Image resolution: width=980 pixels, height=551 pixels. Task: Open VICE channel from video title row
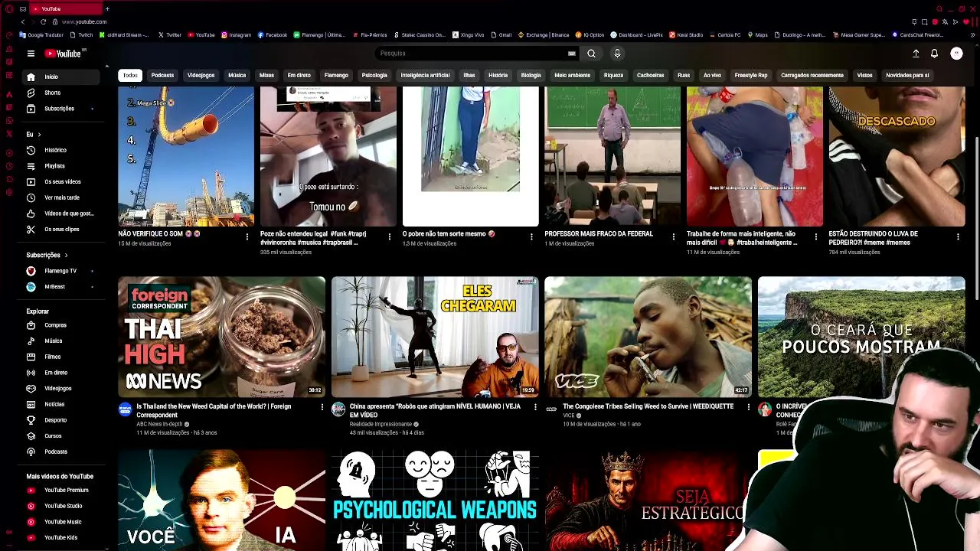click(x=567, y=416)
